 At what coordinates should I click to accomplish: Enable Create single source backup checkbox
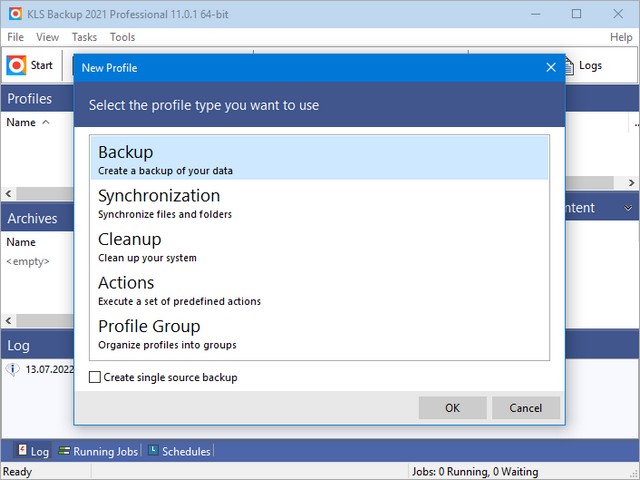click(x=95, y=377)
